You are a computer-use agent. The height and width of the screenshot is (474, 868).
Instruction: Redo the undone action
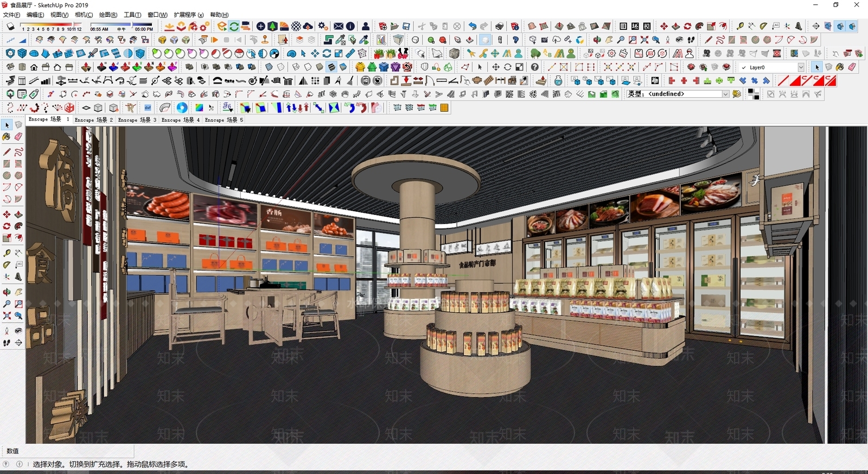pyautogui.click(x=484, y=26)
